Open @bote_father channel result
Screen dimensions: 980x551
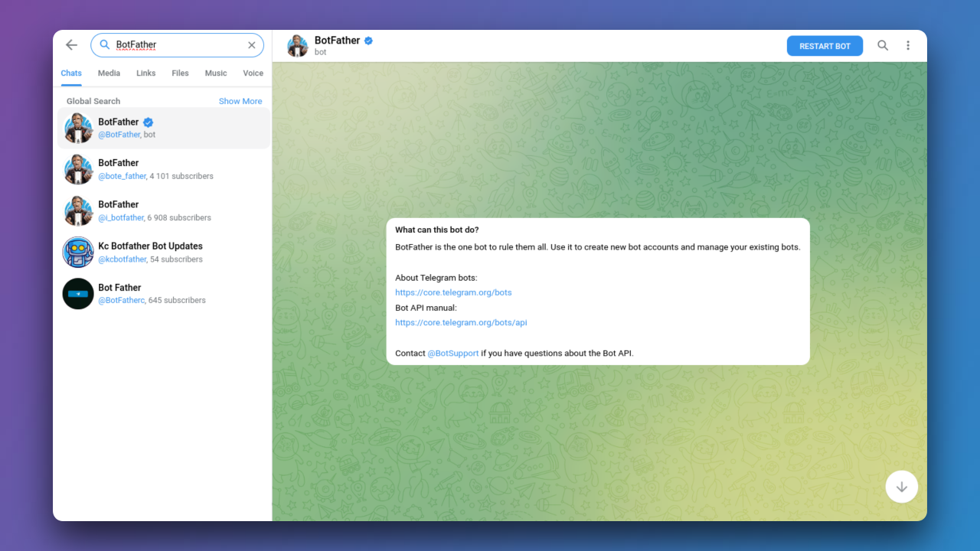point(164,169)
